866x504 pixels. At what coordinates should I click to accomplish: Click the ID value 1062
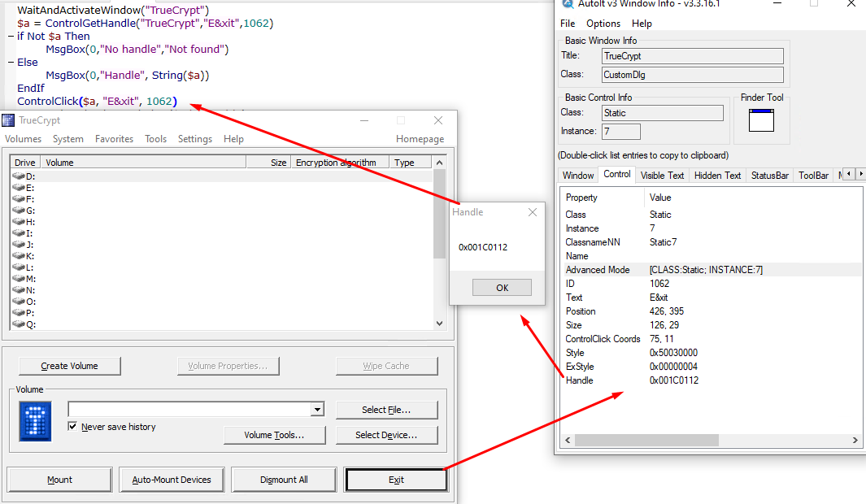[x=659, y=284]
